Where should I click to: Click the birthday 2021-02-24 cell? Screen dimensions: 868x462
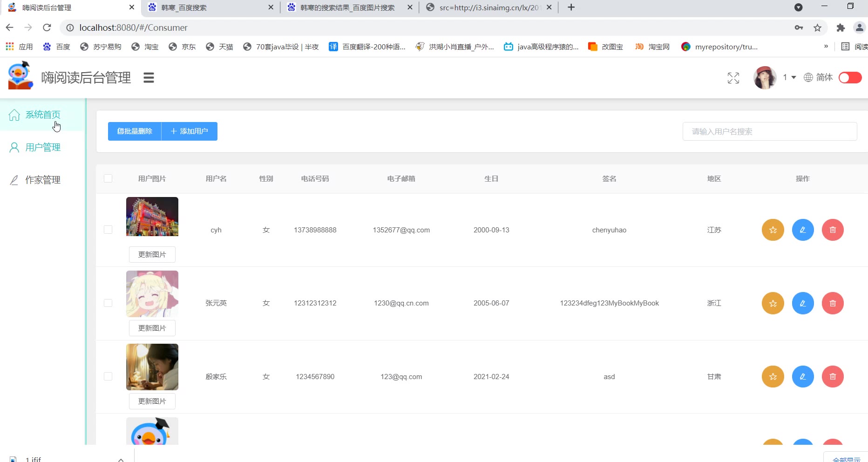(x=491, y=377)
